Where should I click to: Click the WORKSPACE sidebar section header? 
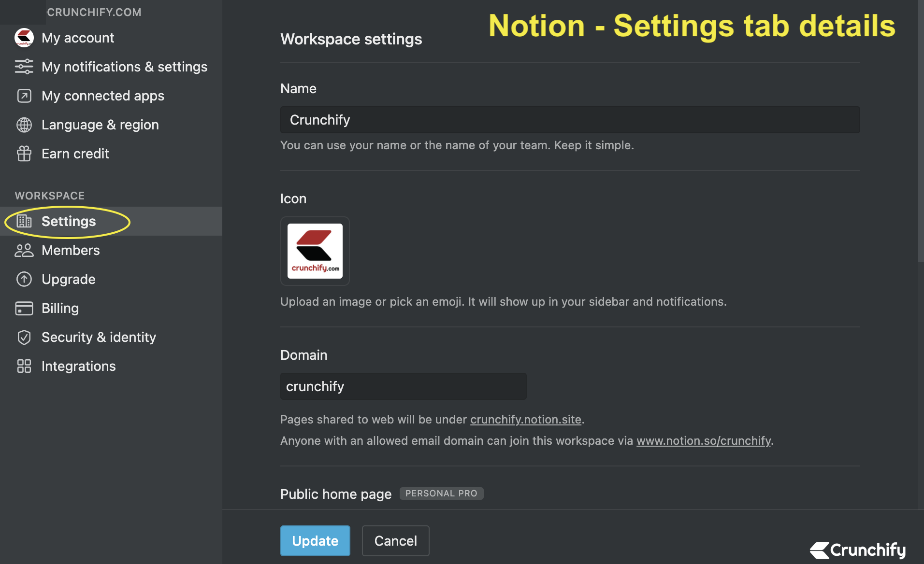pos(50,196)
